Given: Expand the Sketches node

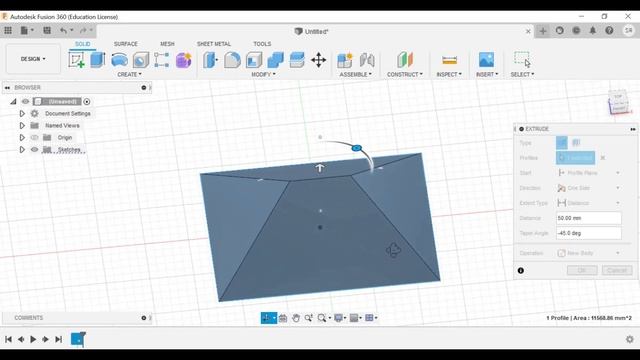Looking at the screenshot, I should click(22, 150).
